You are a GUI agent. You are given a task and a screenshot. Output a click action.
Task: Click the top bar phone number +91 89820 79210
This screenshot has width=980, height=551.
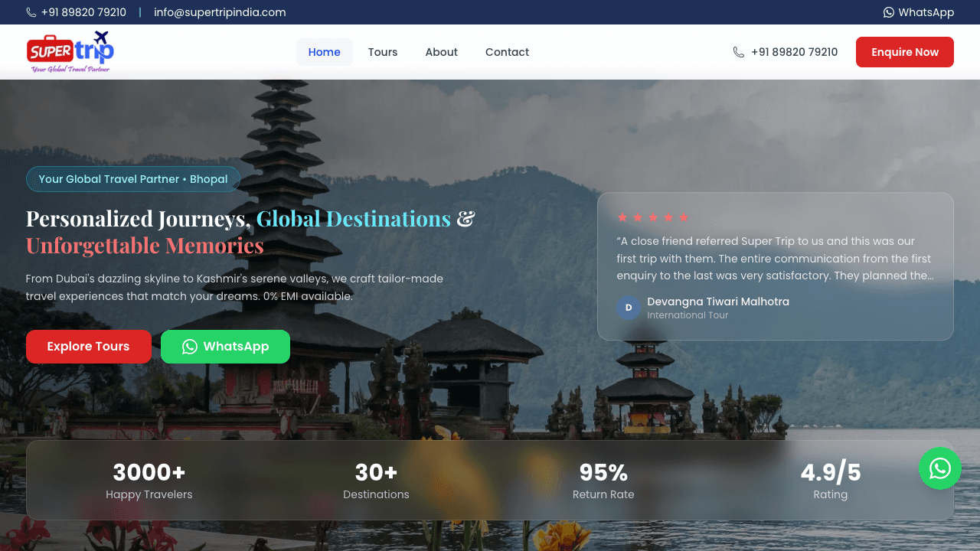tap(77, 12)
